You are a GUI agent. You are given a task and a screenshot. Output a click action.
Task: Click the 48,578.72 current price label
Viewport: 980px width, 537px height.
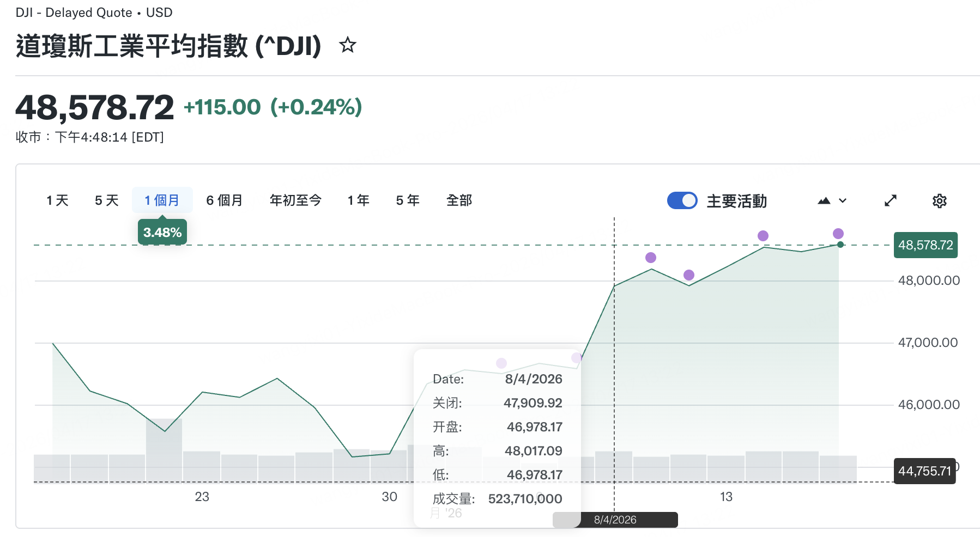(x=925, y=245)
